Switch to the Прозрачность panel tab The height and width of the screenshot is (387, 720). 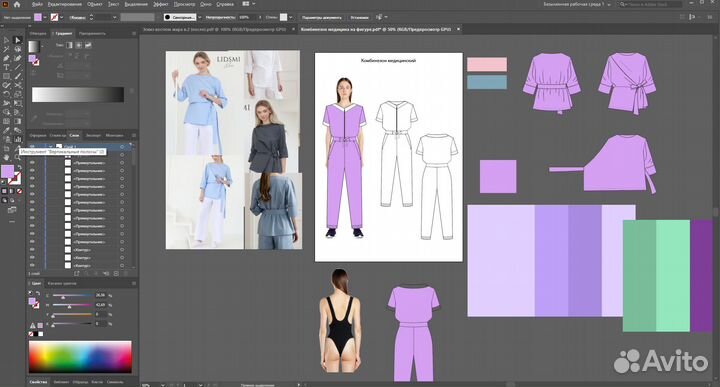[92, 34]
